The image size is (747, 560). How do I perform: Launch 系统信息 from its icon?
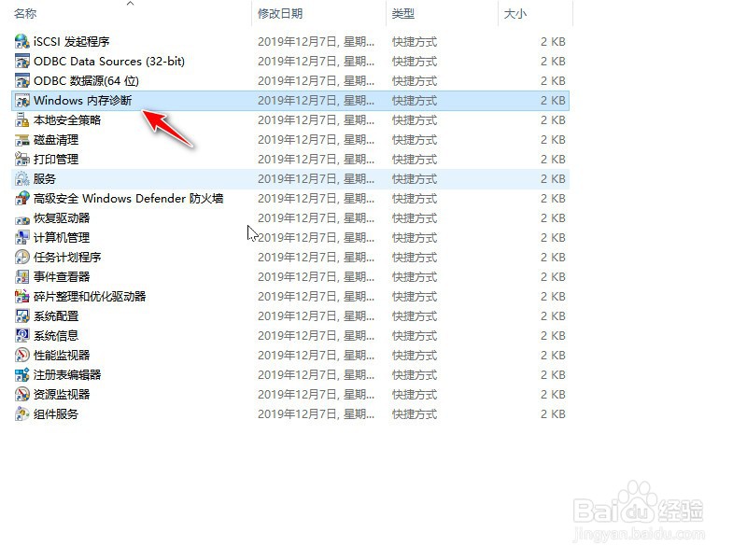21,335
